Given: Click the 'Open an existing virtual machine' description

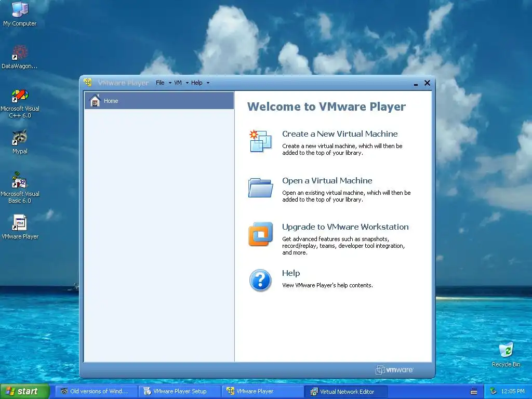Looking at the screenshot, I should click(x=346, y=196).
